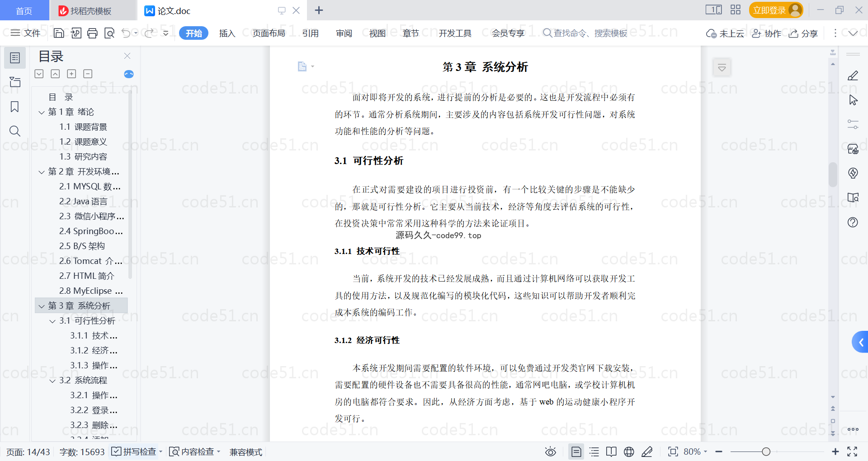Collapse 第3章 系统分析 outline node
This screenshot has width=868, height=461.
(42, 306)
